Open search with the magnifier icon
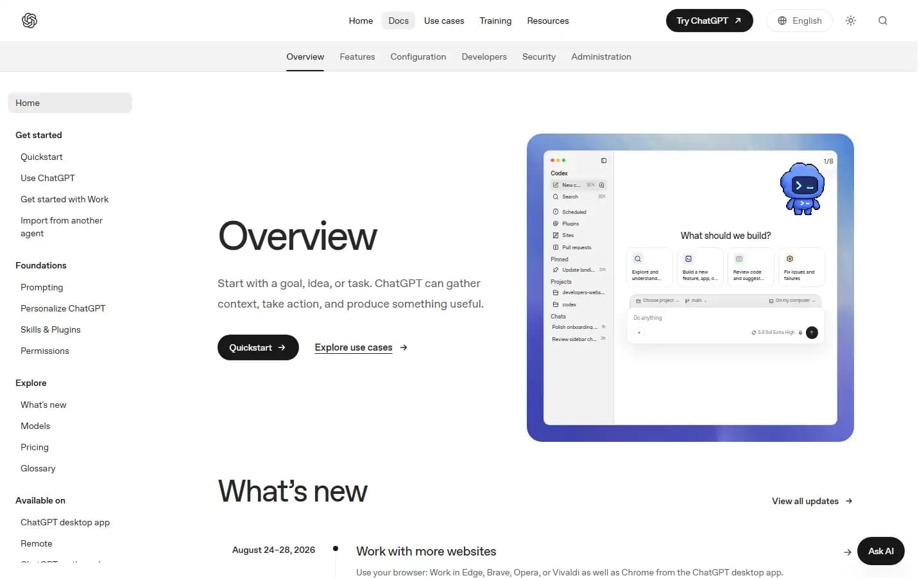The height and width of the screenshot is (578, 924). pos(883,21)
